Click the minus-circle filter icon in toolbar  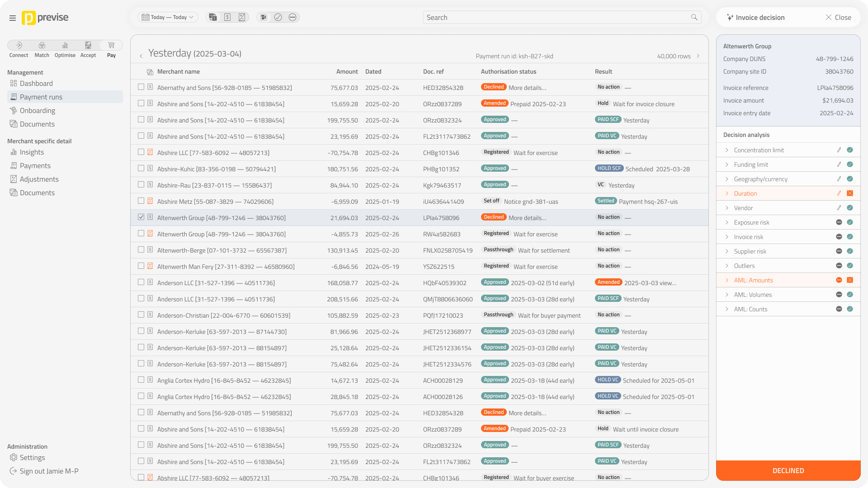292,17
